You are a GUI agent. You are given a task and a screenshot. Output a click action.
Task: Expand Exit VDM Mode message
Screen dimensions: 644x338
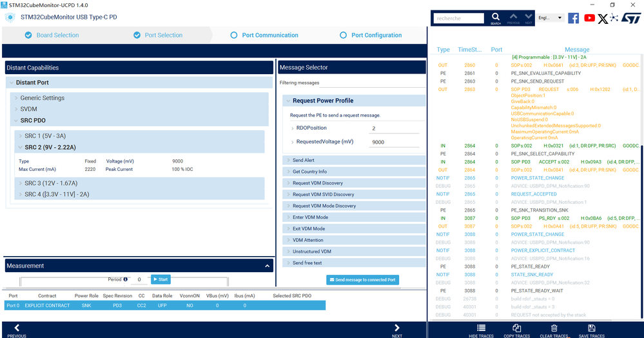tap(288, 228)
